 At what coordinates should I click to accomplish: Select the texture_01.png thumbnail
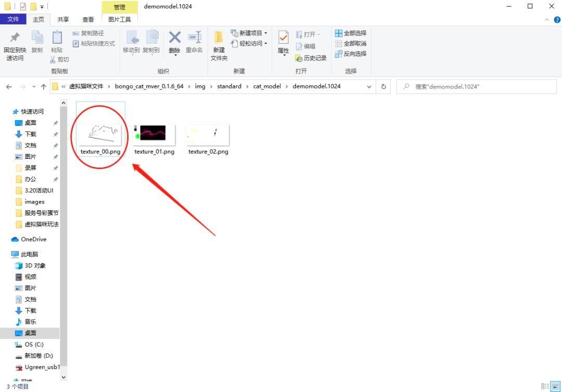(x=154, y=136)
